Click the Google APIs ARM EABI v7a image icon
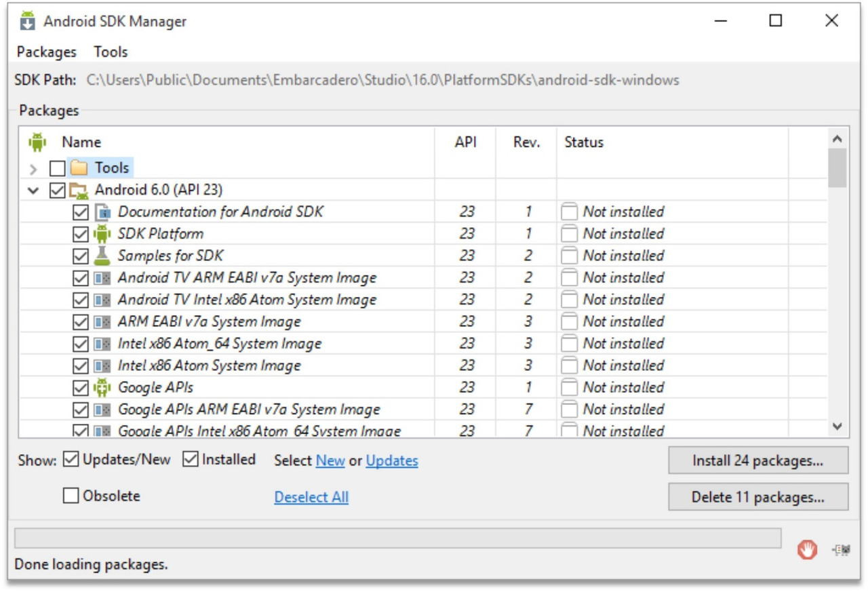 pyautogui.click(x=102, y=410)
